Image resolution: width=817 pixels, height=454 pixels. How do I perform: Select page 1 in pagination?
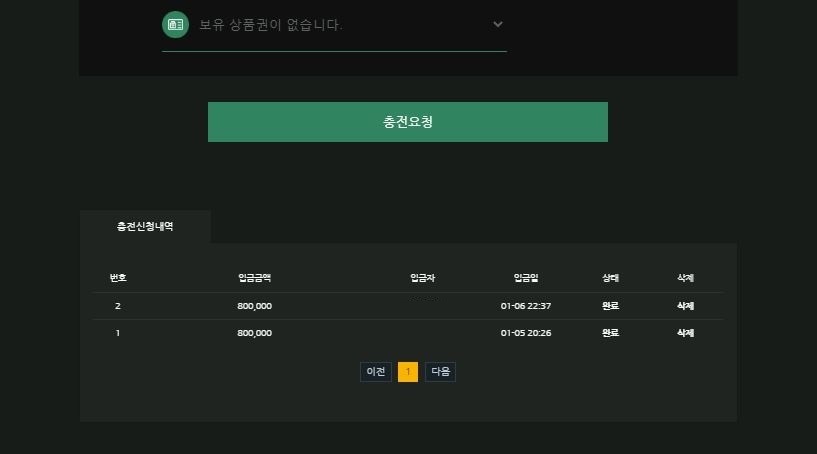click(x=408, y=372)
